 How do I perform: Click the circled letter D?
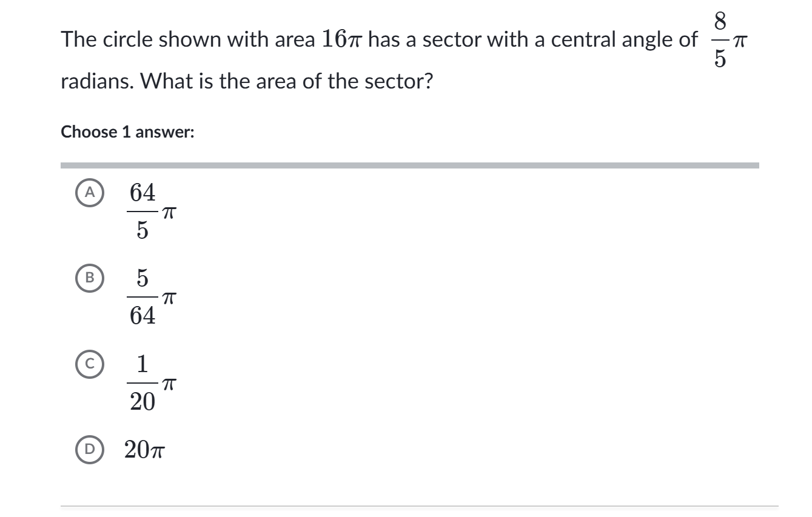pyautogui.click(x=90, y=450)
